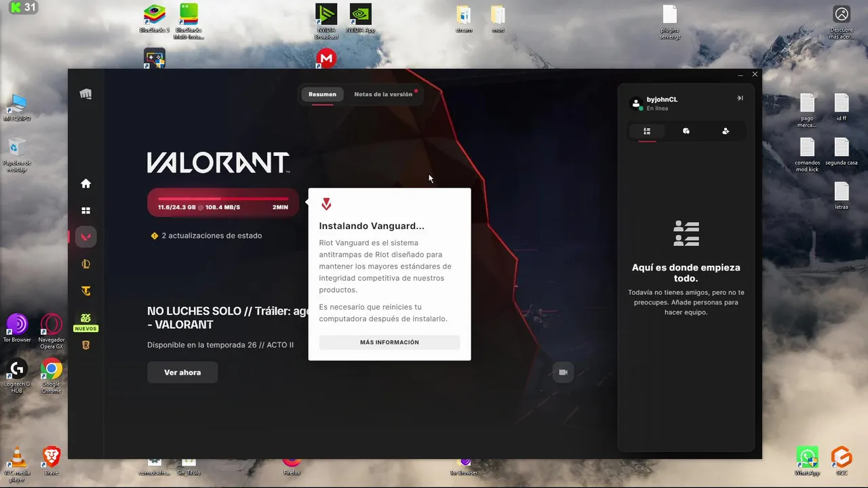Select MI EQUIPO desktop icon
The image size is (868, 488).
tap(17, 108)
